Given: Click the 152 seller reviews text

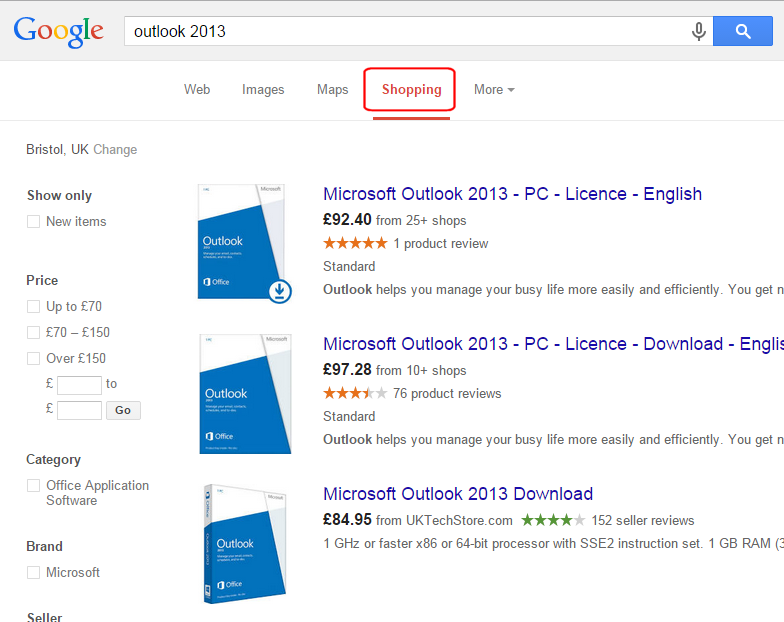Looking at the screenshot, I should click(x=643, y=520).
